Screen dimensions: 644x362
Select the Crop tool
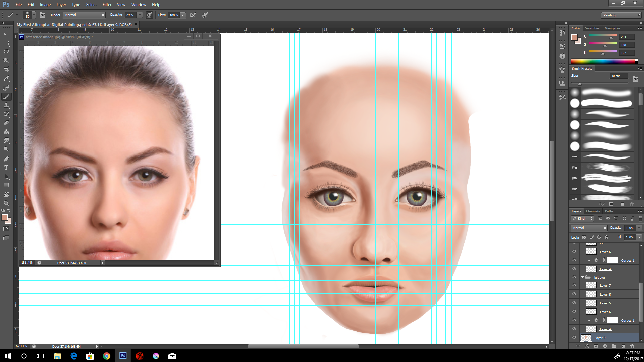pos(6,70)
